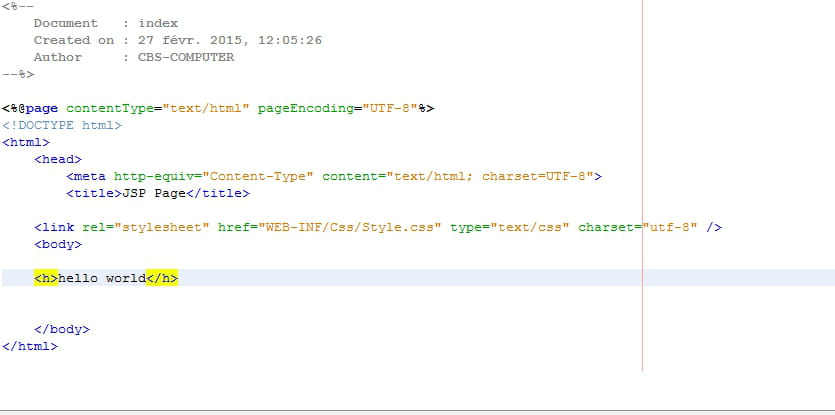Click the opening '<%--' comment marker
This screenshot has width=835, height=415.
18,6
